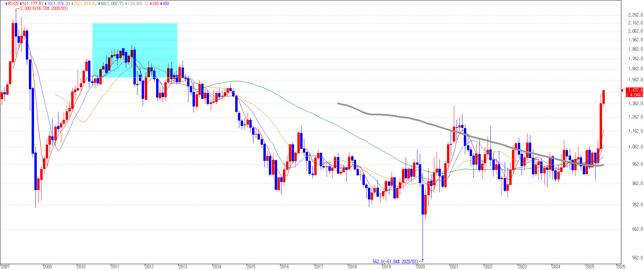Click the 2,262.0 price axis label
Screen dimensions: 644x270
coord(635,15)
